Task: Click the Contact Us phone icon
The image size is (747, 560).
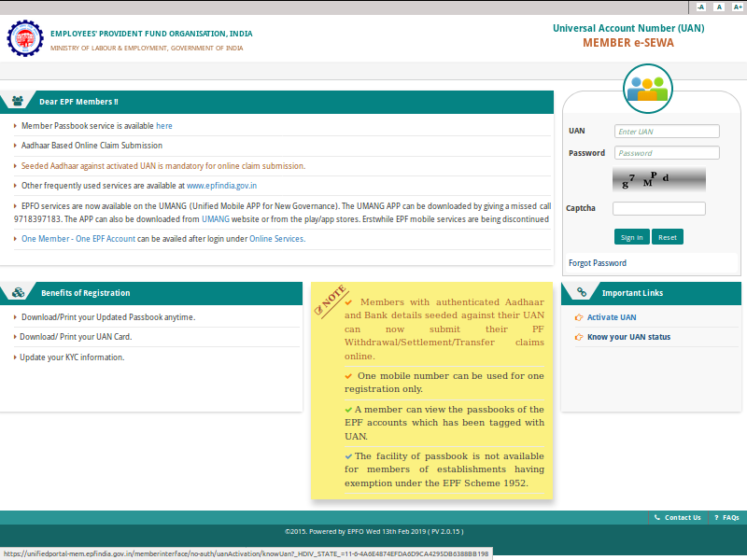Action: [x=657, y=517]
